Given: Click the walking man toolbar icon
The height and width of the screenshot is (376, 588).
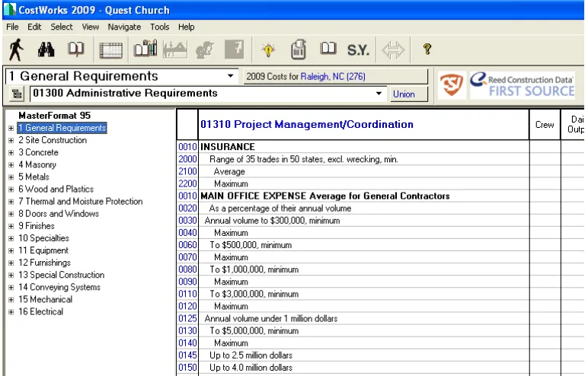Looking at the screenshot, I should (16, 49).
